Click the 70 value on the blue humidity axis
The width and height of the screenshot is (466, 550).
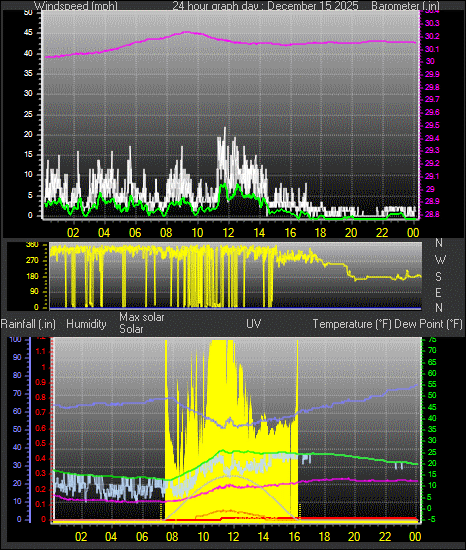[17, 394]
